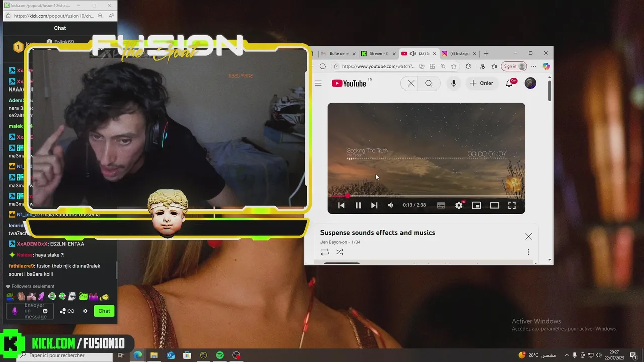Open Task View on taskbar
Image resolution: width=644 pixels, height=362 pixels.
coord(121,355)
